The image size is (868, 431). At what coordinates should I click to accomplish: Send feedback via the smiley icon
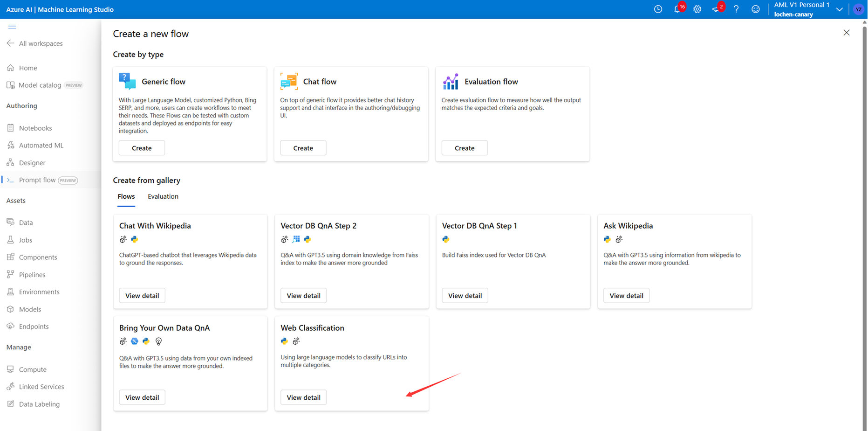point(756,9)
